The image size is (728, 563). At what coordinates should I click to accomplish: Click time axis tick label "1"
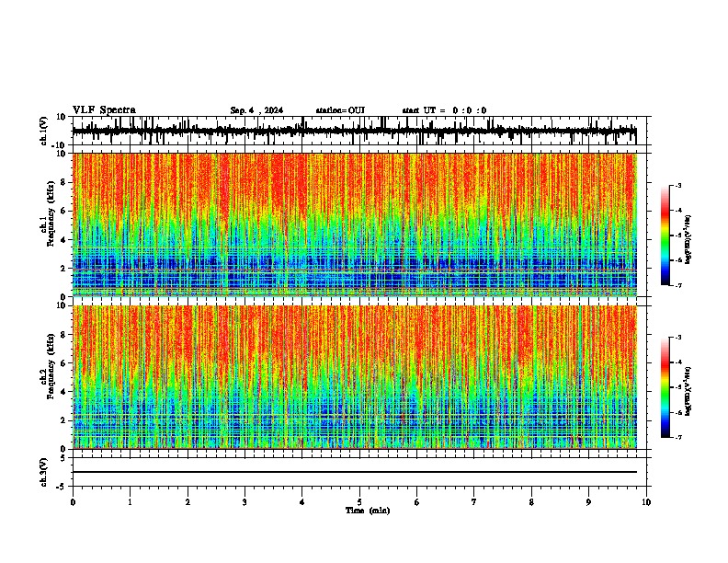(130, 502)
